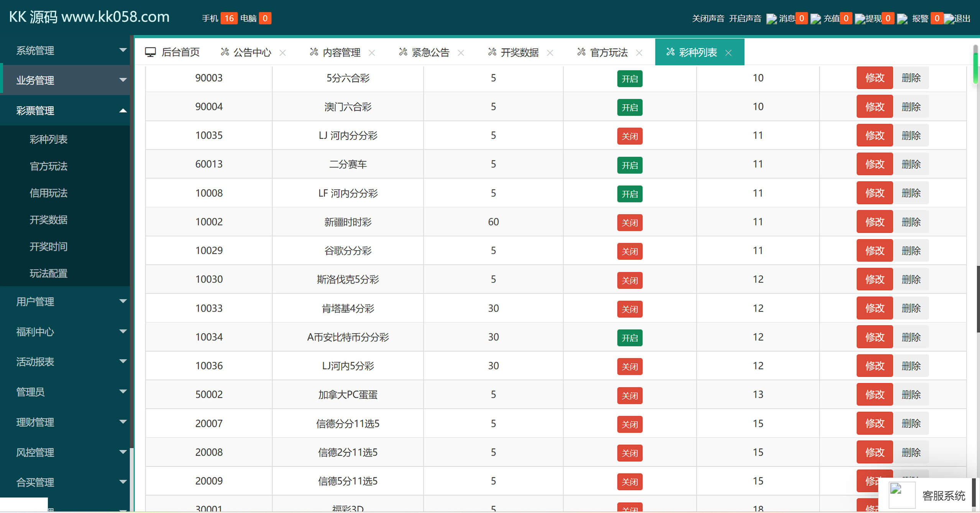This screenshot has width=980, height=513.
Task: Click the 提现 icon in header
Action: coord(860,19)
